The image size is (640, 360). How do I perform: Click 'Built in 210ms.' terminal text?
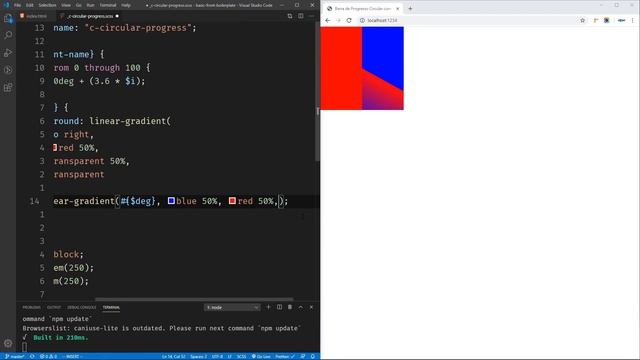pos(61,338)
